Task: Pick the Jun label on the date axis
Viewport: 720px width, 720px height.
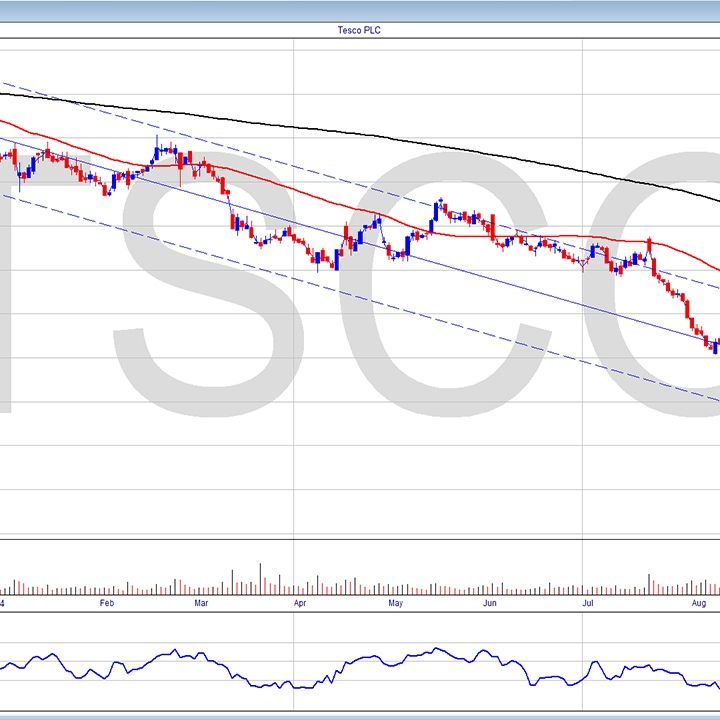Action: click(x=489, y=604)
